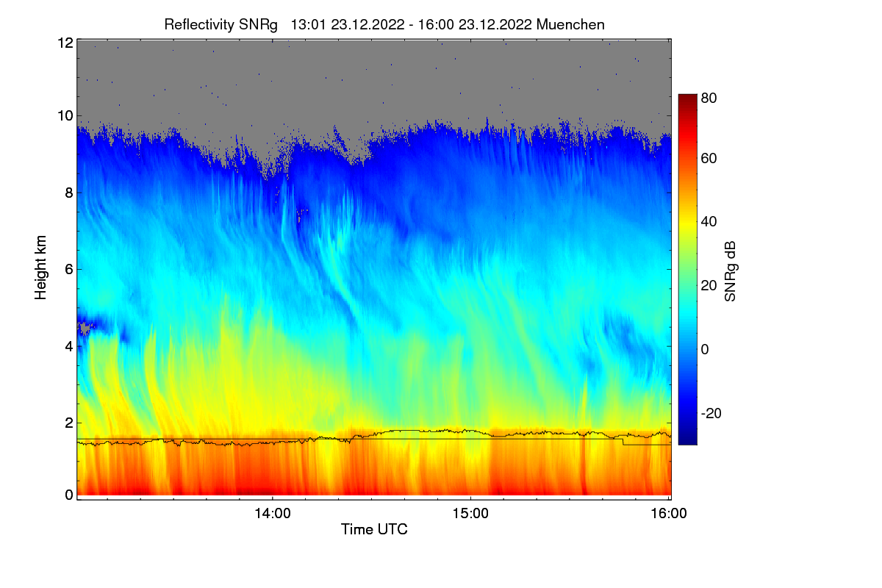Click the 10 km height tick label
The width and height of the screenshot is (882, 588).
click(65, 115)
